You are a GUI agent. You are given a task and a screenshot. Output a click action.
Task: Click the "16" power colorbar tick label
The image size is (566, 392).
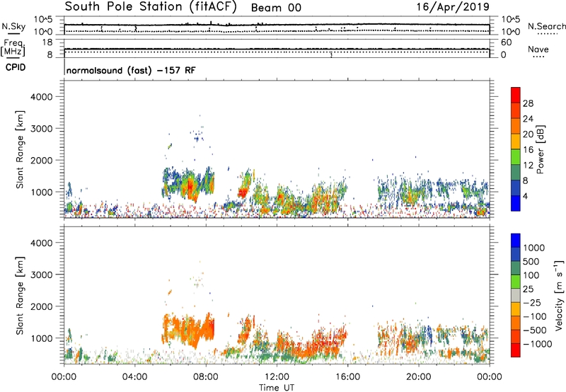click(x=528, y=150)
